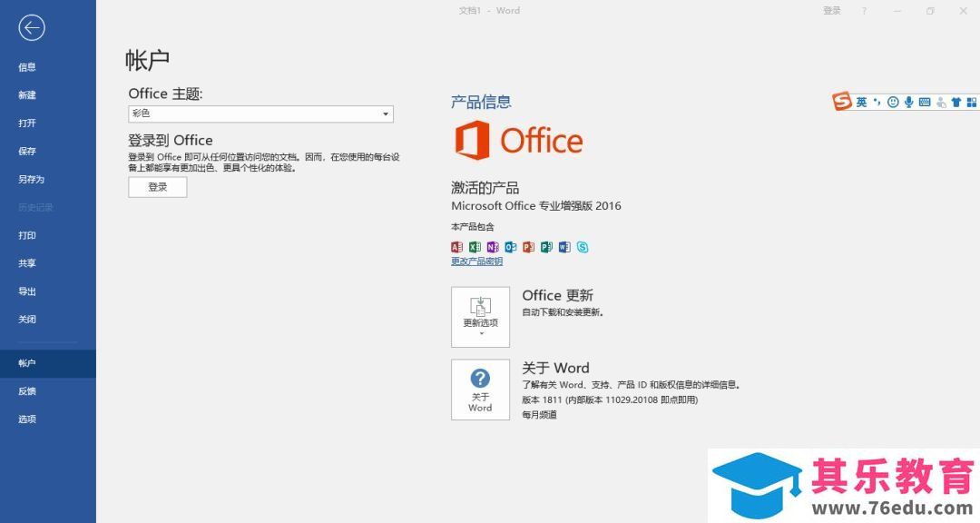Image resolution: width=980 pixels, height=523 pixels.
Task: Click the Publisher app icon
Action: (546, 247)
